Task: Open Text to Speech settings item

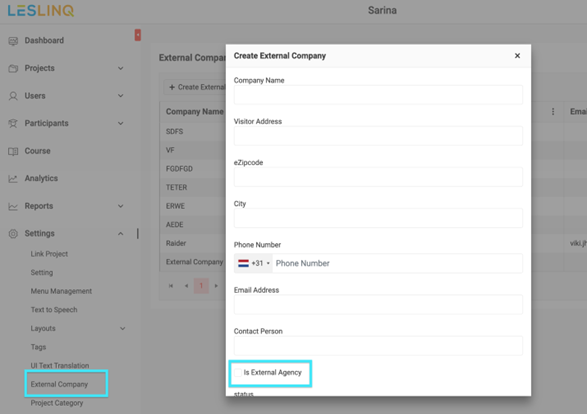Action: pyautogui.click(x=54, y=310)
